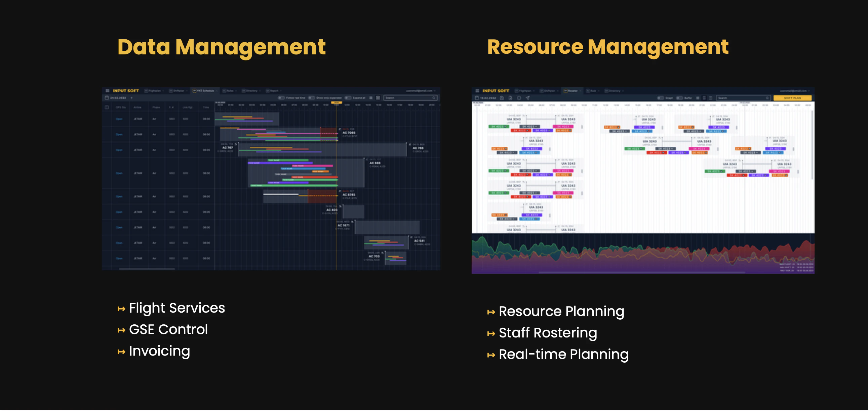Click the orange NOW timeline marker
The image size is (868, 411).
(x=336, y=102)
